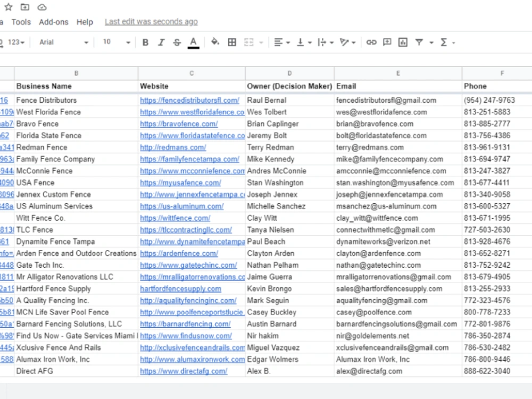This screenshot has width=532, height=399.
Task: Select email 'wes@westfloridafence.com'
Action: pyautogui.click(x=398, y=112)
